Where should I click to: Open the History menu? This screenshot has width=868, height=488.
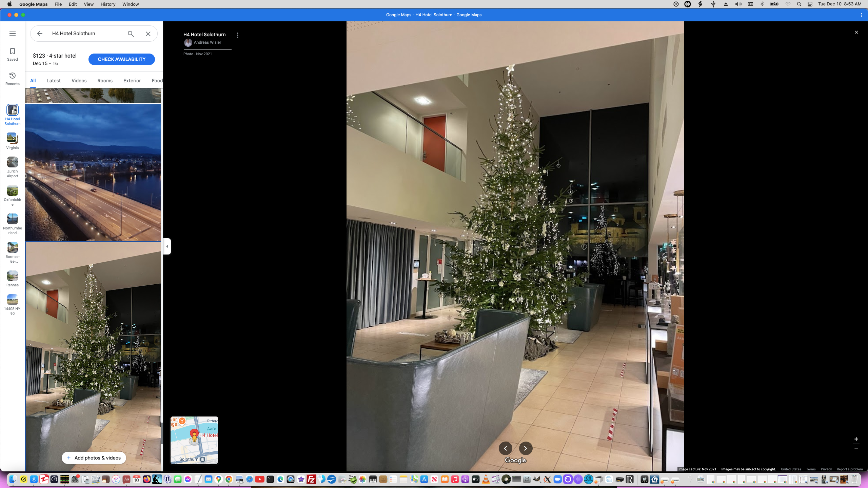click(108, 4)
